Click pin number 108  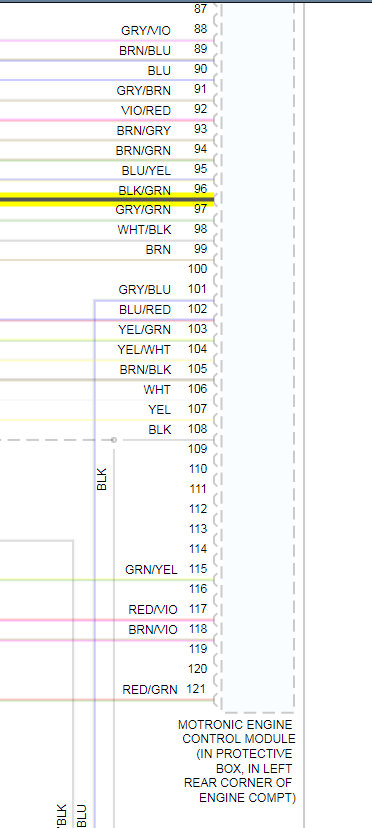(x=198, y=429)
